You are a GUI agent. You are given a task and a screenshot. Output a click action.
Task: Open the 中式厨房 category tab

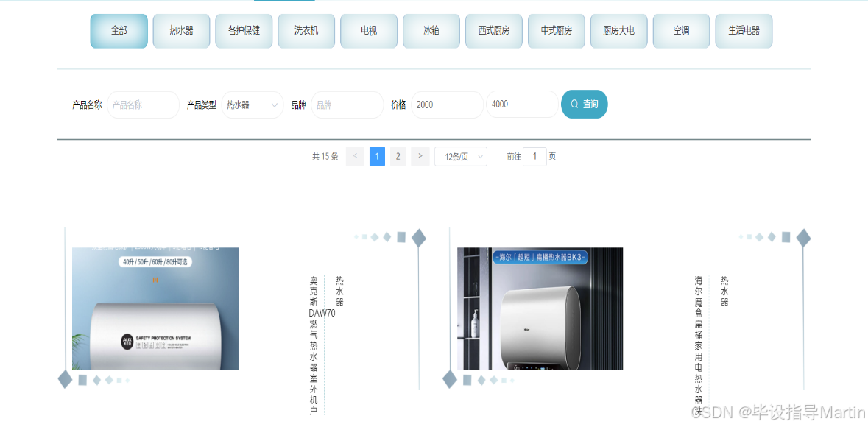coord(557,31)
